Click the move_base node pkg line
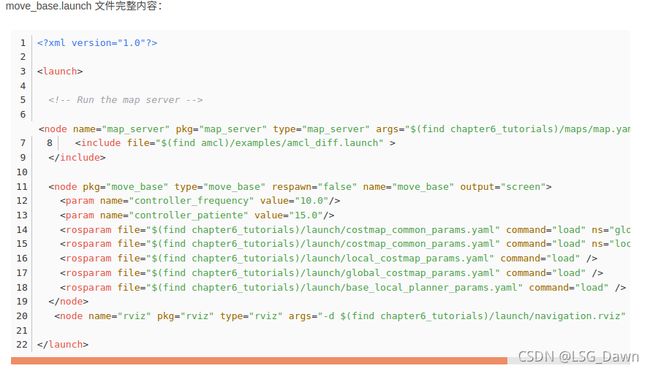 [300, 187]
